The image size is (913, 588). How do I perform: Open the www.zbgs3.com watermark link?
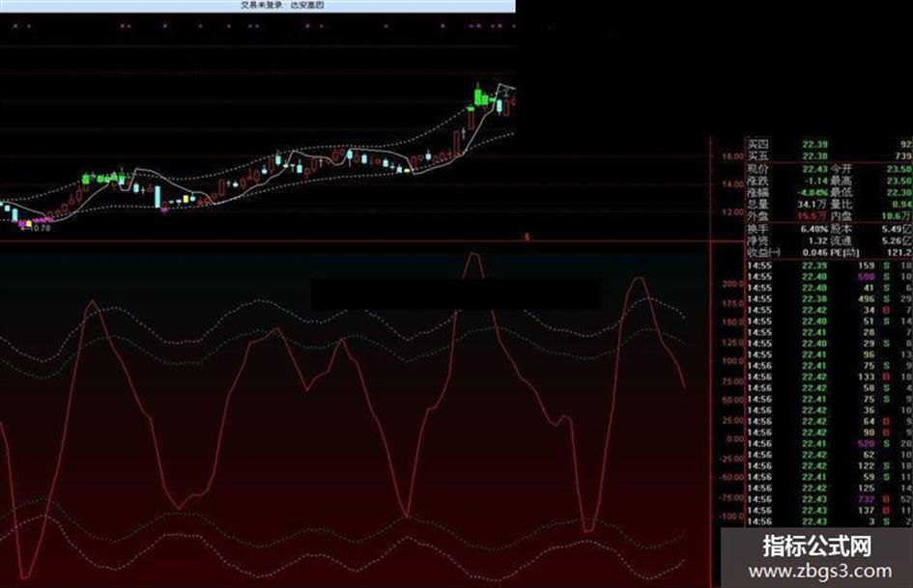tap(820, 572)
